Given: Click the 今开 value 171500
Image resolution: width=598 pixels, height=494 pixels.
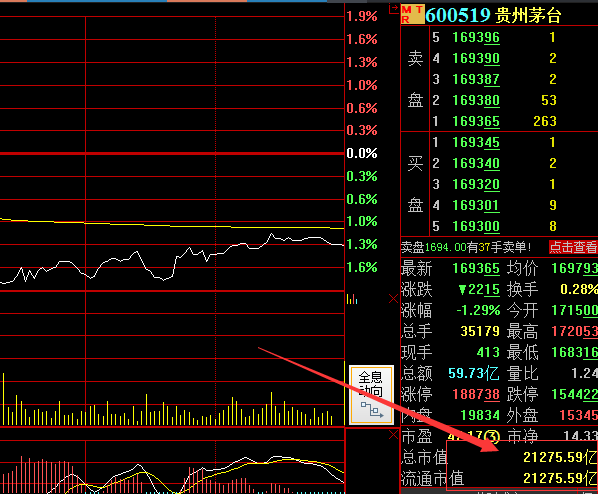Looking at the screenshot, I should (x=574, y=311).
